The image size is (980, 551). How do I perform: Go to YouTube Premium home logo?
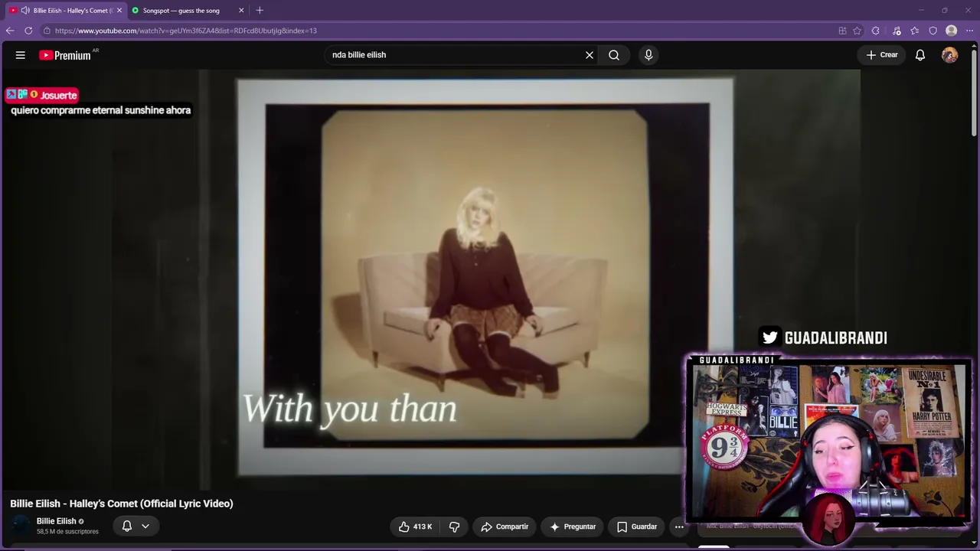pyautogui.click(x=65, y=55)
